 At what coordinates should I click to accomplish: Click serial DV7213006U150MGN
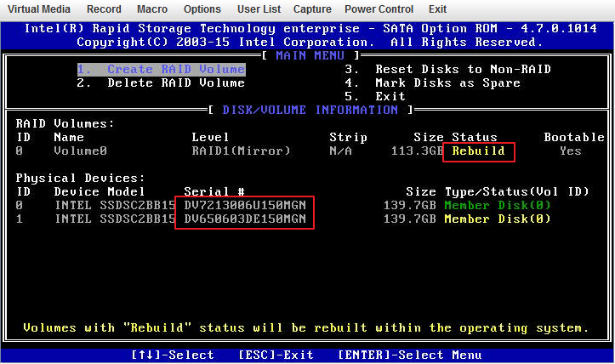pos(245,206)
